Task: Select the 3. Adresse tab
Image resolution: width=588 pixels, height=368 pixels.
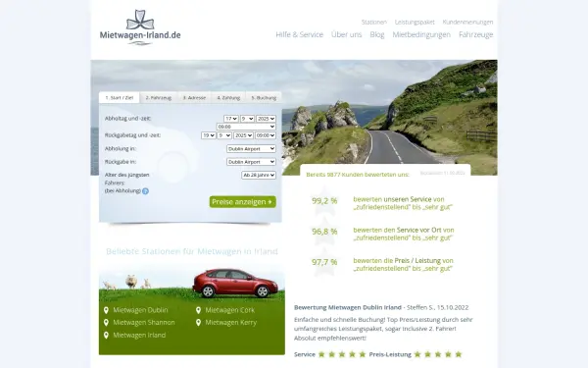Action: point(194,98)
